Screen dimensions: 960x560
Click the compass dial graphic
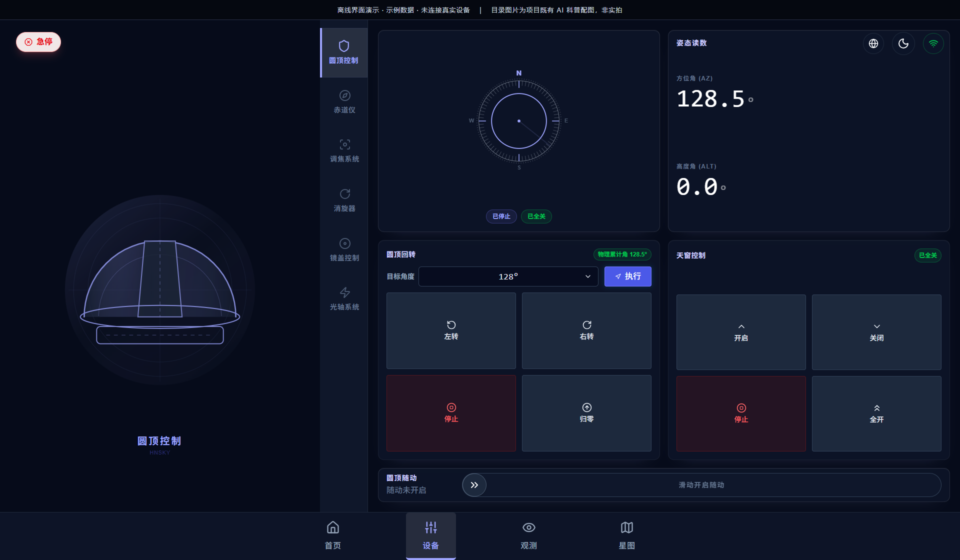point(519,121)
